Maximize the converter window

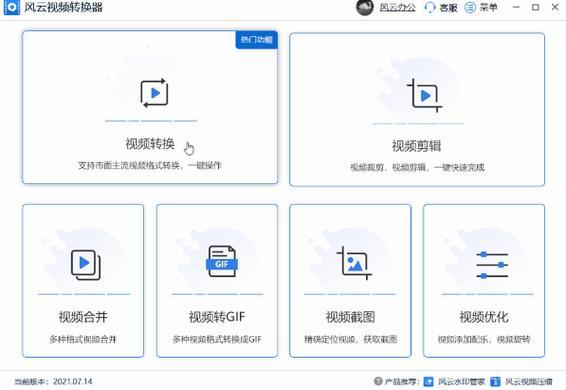[536, 7]
